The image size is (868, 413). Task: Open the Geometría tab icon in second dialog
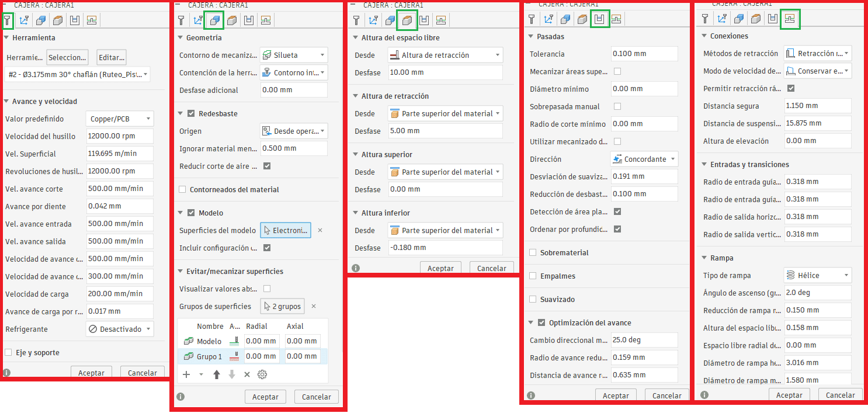(214, 19)
